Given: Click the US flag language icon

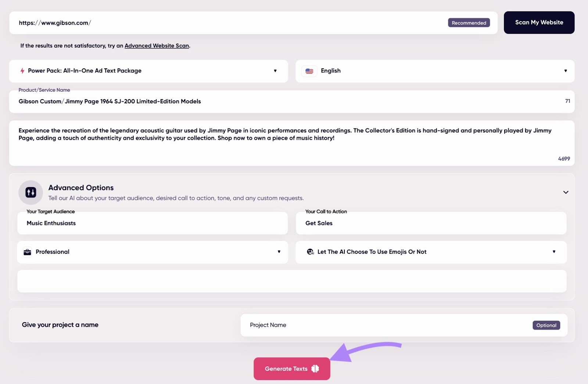Looking at the screenshot, I should (x=309, y=71).
